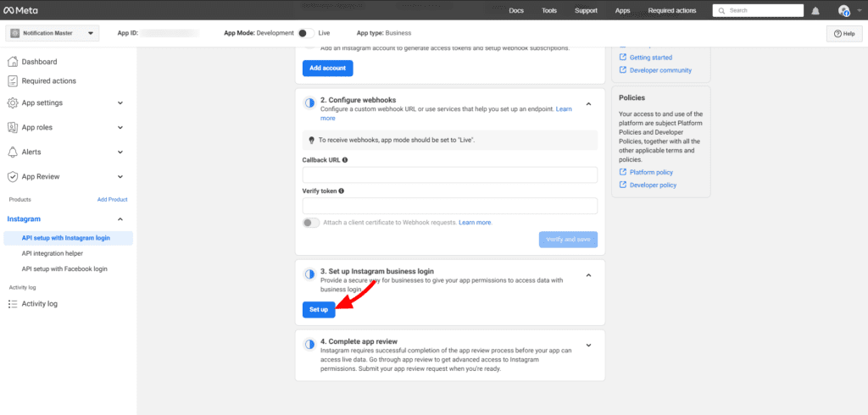Open Required actions in top navigation
Screen dimensions: 868x415
coord(672,10)
